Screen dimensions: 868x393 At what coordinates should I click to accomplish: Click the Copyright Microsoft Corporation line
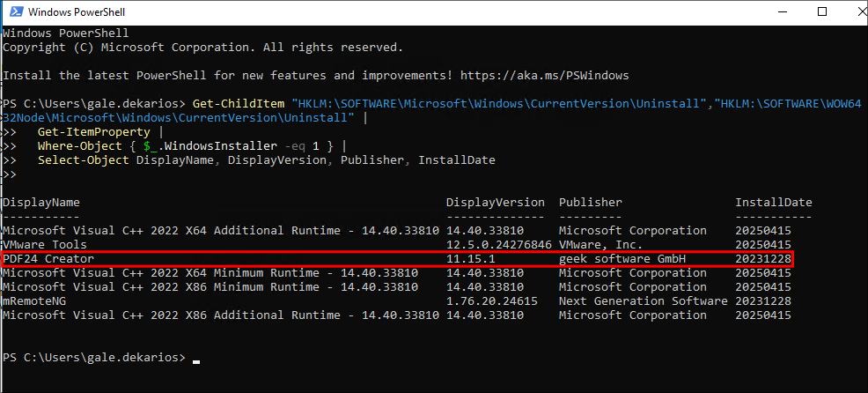pyautogui.click(x=202, y=47)
